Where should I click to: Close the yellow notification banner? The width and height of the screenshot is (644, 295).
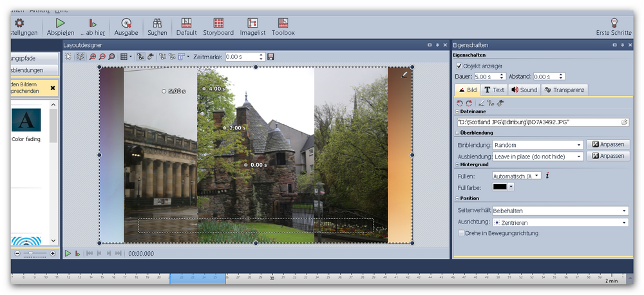(x=53, y=88)
